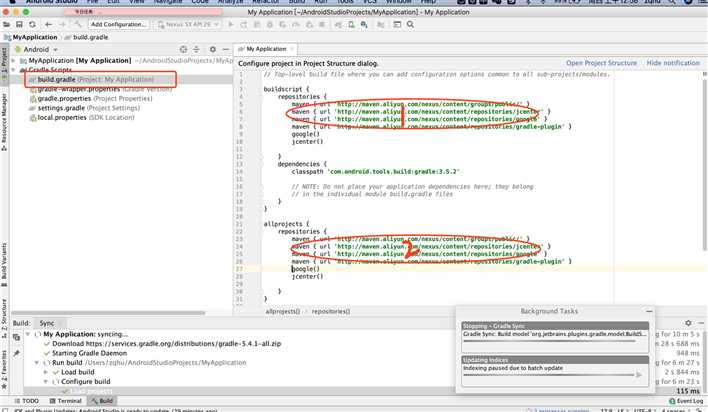708x412 pixels.
Task: Open Build panel gear settings
Action: point(688,323)
